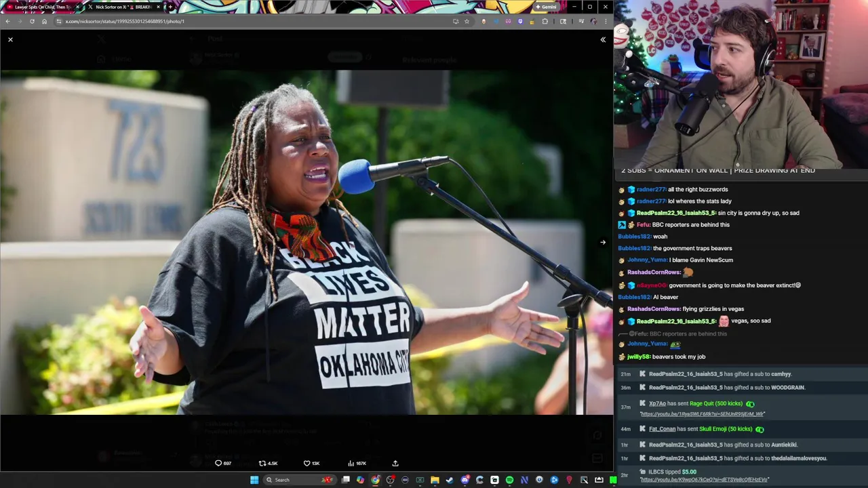Screen dimensions: 868x488
Task: Click Xp7Ao Rage Quit (500 kicks) event
Action: coord(701,404)
